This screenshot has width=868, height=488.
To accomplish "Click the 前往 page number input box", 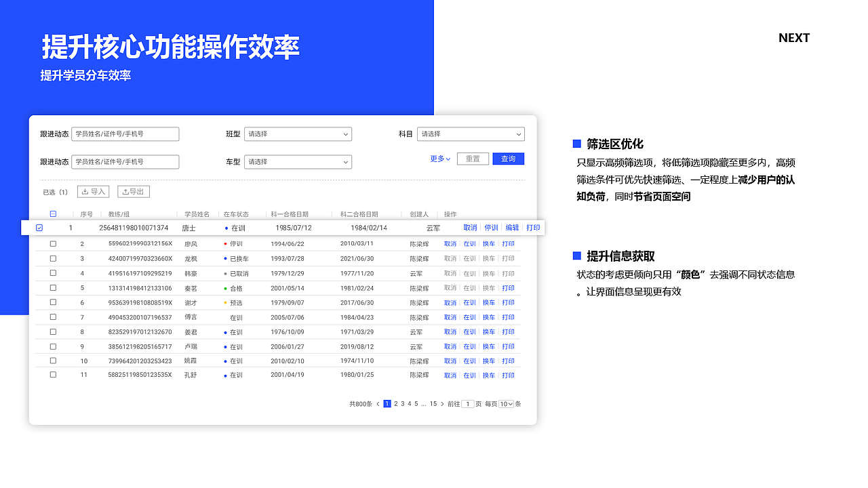I will click(x=467, y=404).
